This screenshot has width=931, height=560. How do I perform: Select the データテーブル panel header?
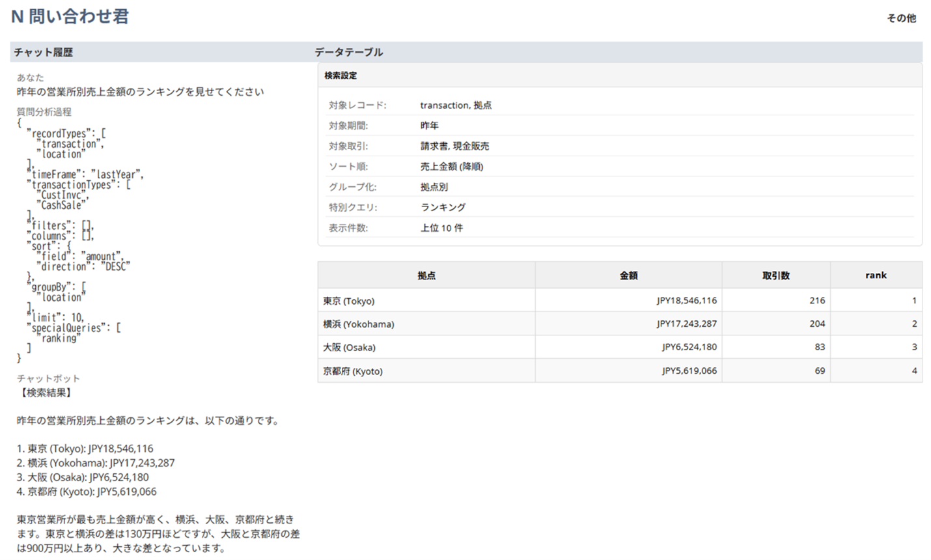349,52
